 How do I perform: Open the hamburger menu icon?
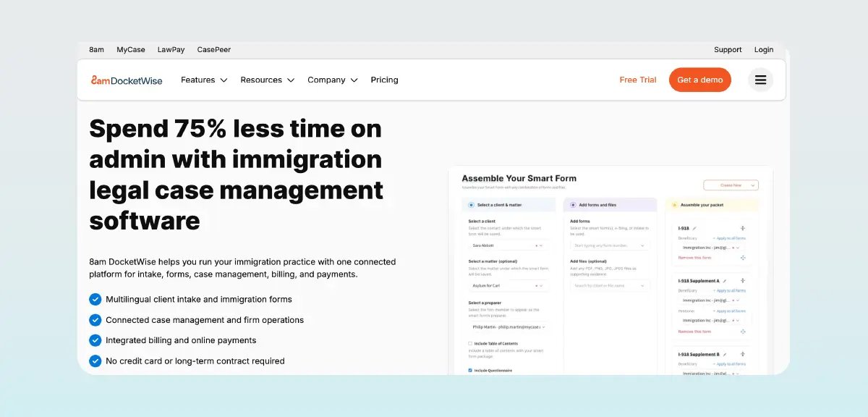[x=760, y=80]
